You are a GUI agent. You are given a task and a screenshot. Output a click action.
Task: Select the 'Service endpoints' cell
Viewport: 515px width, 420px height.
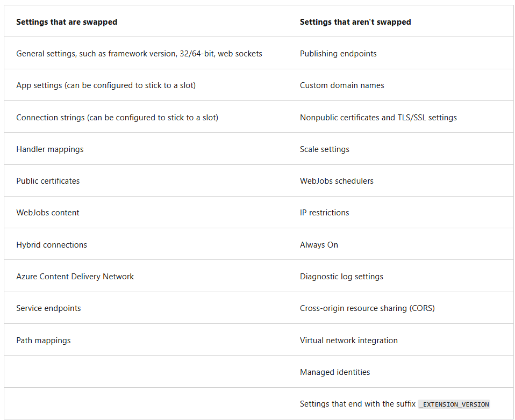pos(48,308)
